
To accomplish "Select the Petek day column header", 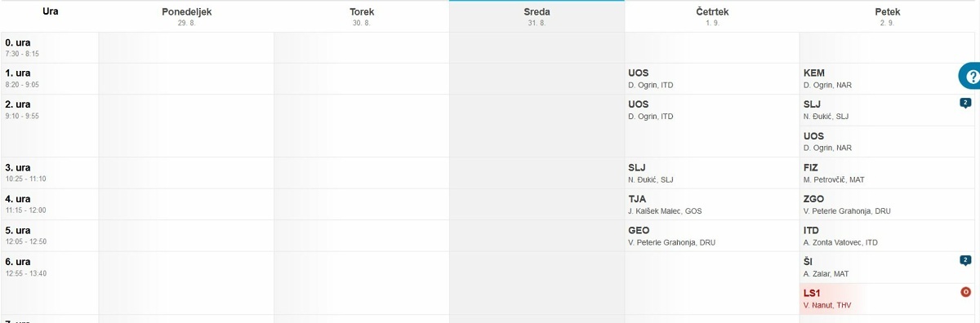I will coord(888,16).
